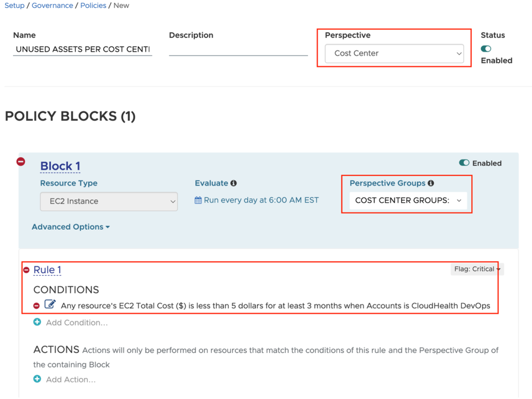Open the Resource Type EC2 Instance dropdown
This screenshot has width=532, height=399.
pyautogui.click(x=109, y=202)
